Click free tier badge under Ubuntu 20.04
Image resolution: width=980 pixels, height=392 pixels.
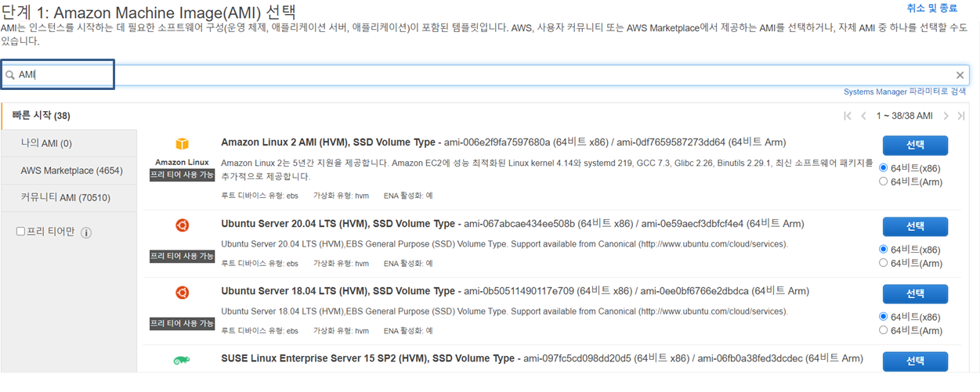(182, 257)
